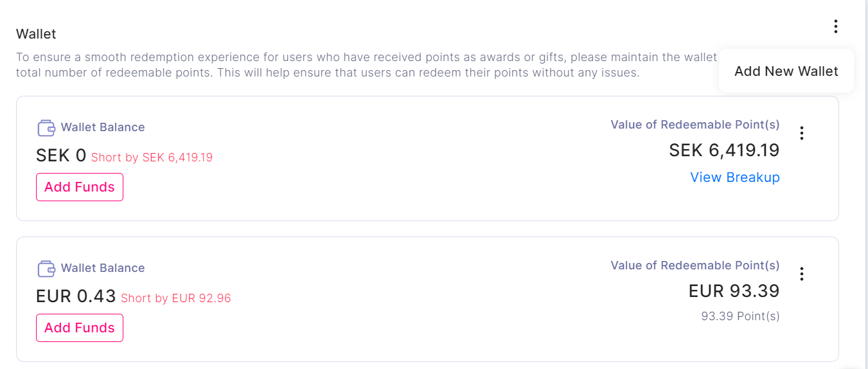Click the EUR wallet icon
The image size is (868, 369).
[46, 269]
